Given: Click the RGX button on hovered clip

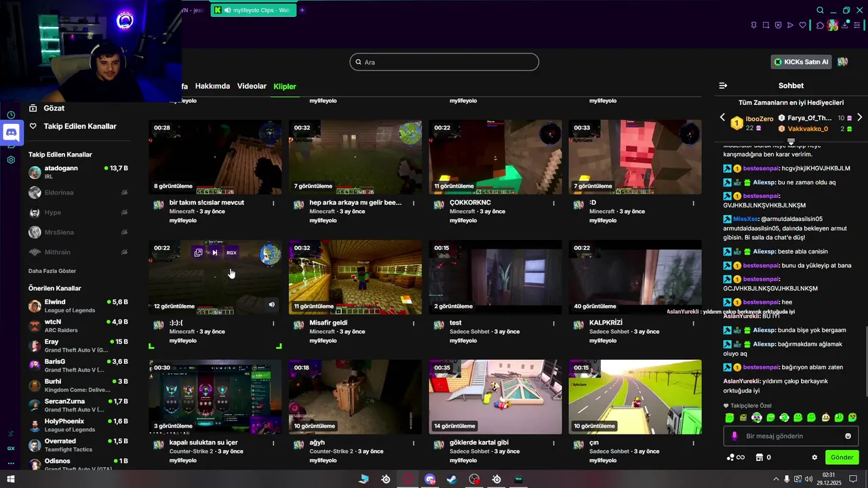Looking at the screenshot, I should tap(231, 252).
